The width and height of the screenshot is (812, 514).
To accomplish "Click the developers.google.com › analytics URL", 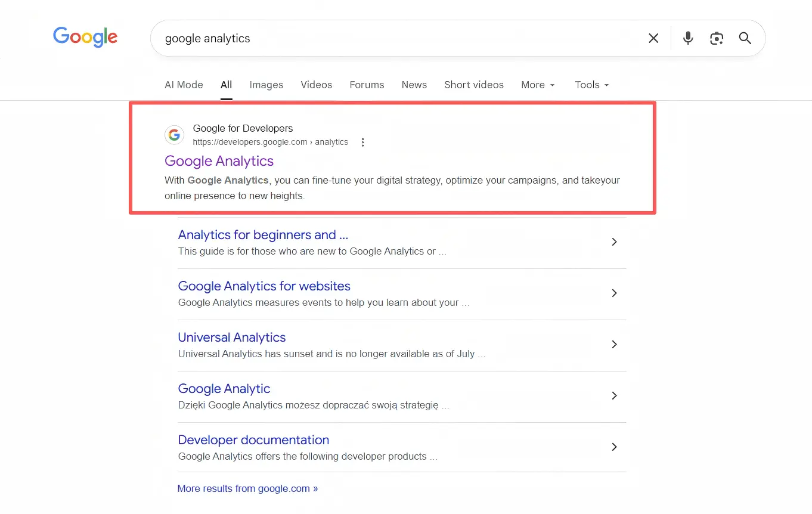I will pyautogui.click(x=270, y=142).
